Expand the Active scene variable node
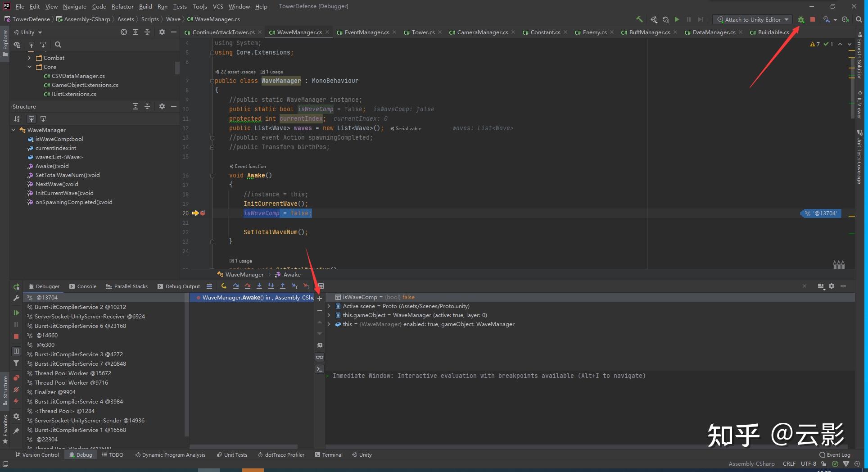Viewport: 868px width, 472px height. [329, 306]
